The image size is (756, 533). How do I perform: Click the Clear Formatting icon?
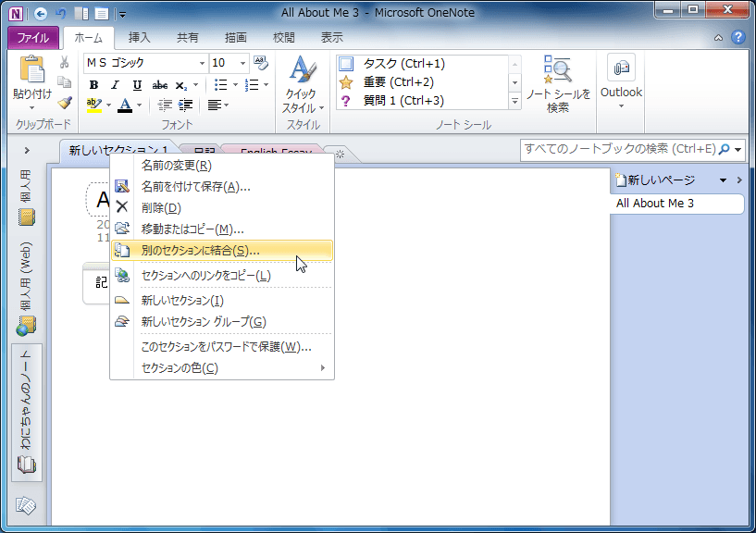261,63
